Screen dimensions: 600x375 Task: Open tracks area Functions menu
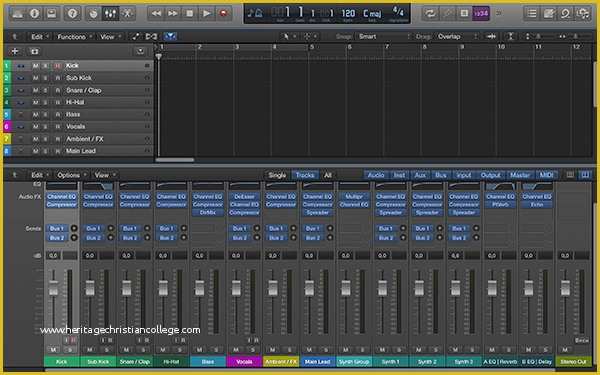(x=74, y=37)
